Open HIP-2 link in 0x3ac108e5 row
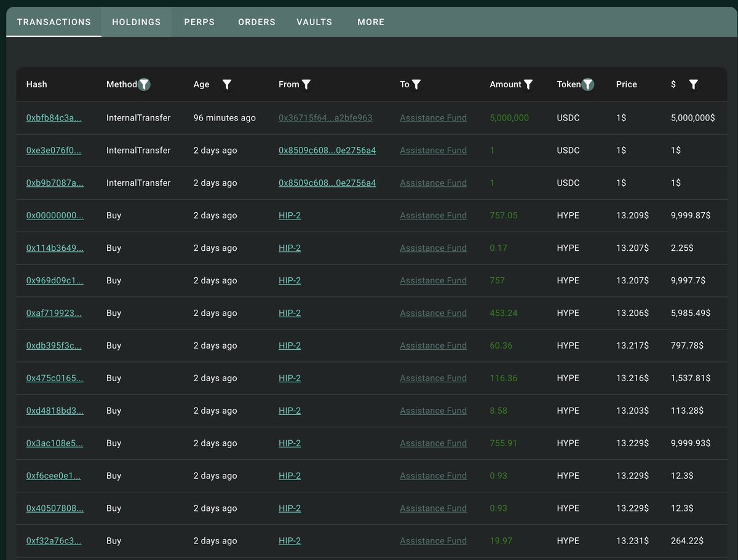The width and height of the screenshot is (738, 560). (290, 444)
